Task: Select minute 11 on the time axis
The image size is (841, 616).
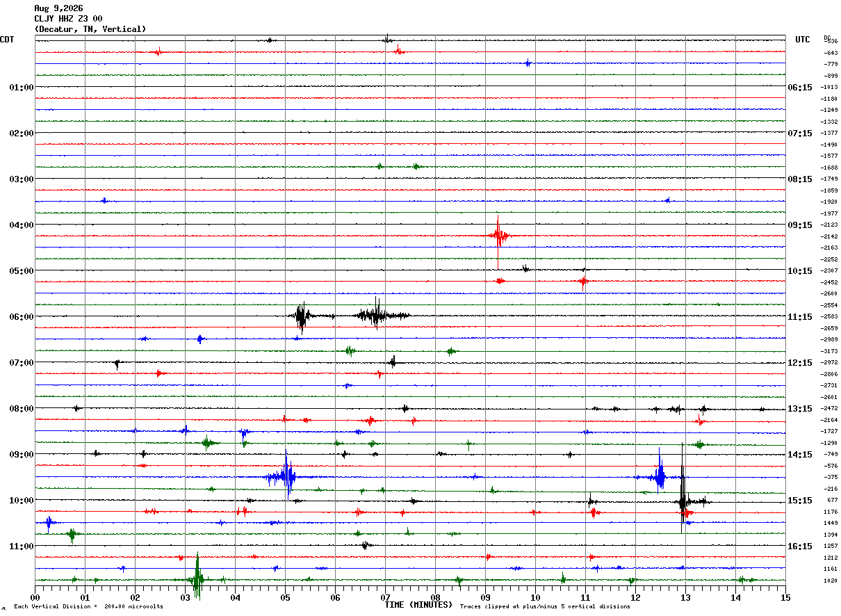Action: [585, 597]
